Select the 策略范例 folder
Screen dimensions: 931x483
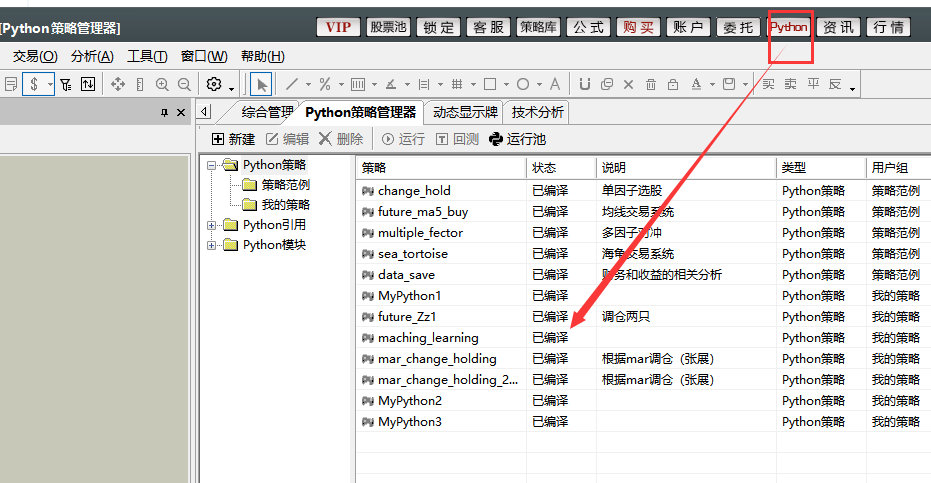pyautogui.click(x=277, y=185)
